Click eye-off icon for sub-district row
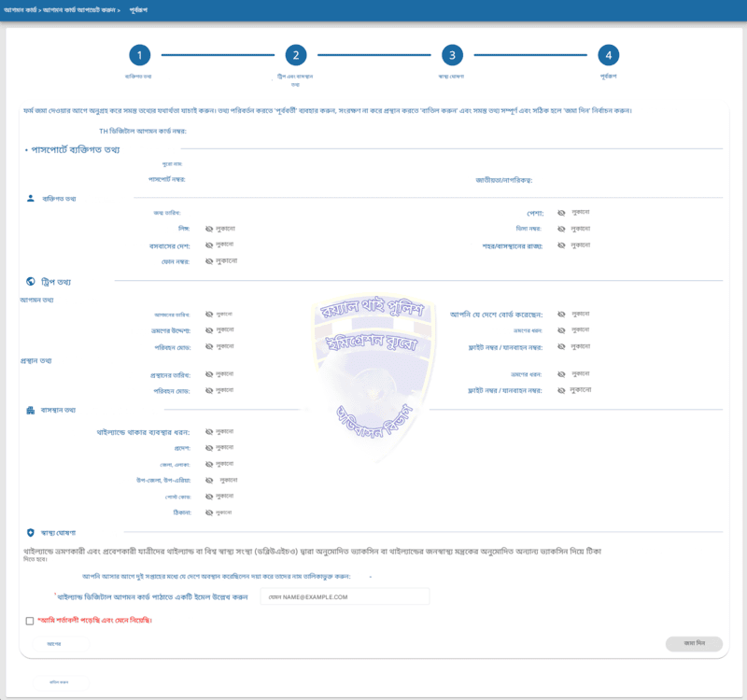 209,481
